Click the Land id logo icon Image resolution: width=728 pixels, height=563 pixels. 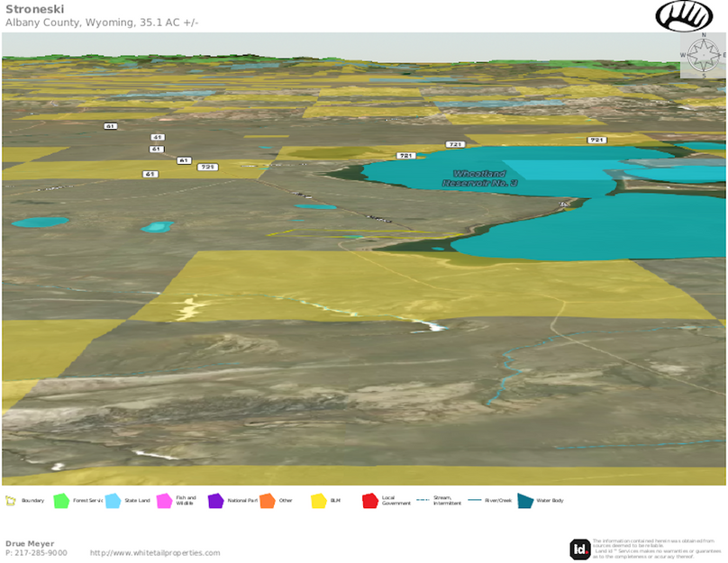point(580,549)
